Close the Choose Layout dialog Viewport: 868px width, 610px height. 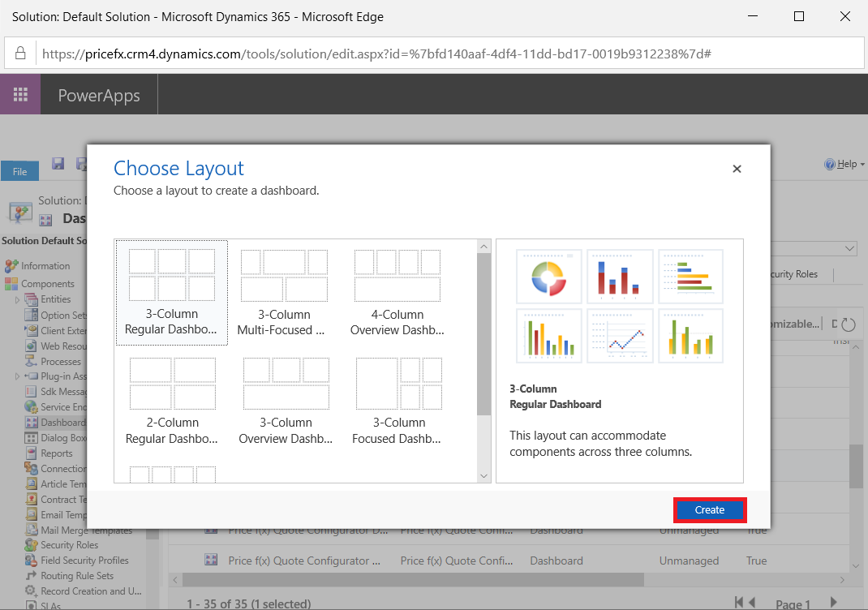pyautogui.click(x=737, y=169)
